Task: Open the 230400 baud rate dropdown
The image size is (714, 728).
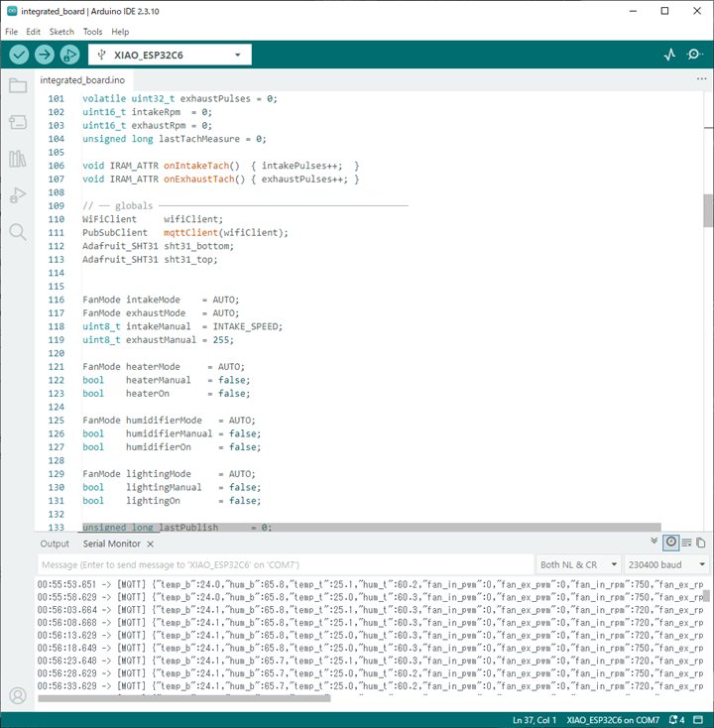Action: coord(666,565)
